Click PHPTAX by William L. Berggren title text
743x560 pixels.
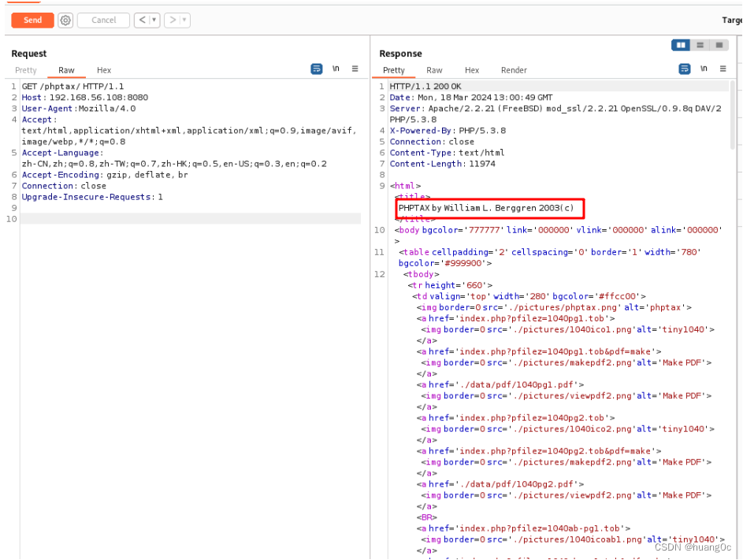[485, 208]
